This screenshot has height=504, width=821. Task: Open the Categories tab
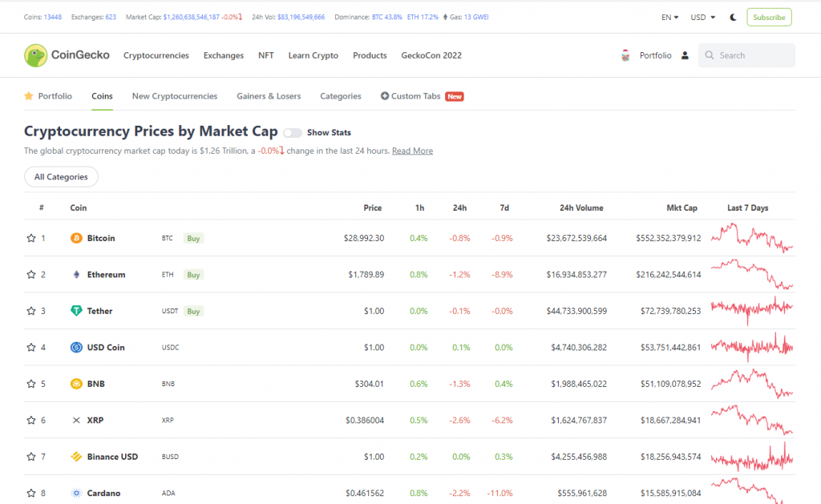(x=341, y=96)
